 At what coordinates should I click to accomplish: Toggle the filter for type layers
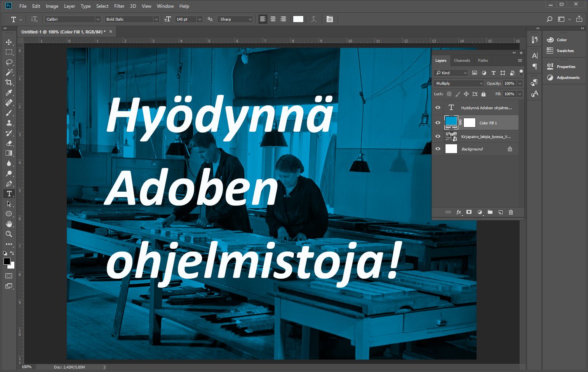pyautogui.click(x=493, y=73)
